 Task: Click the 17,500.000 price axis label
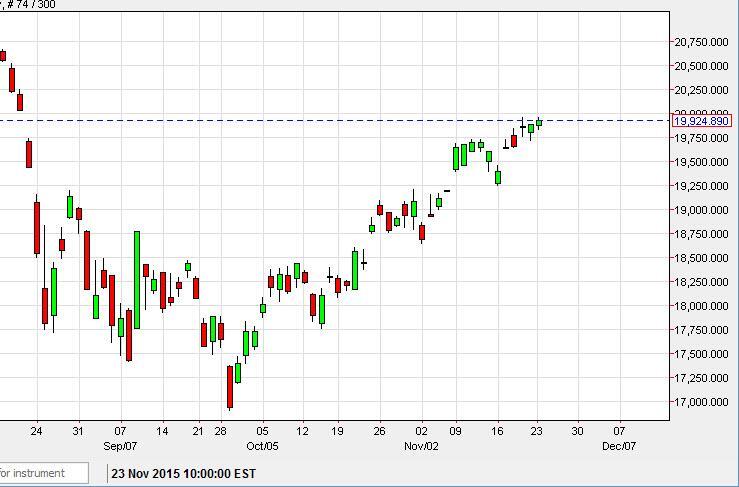pos(700,354)
